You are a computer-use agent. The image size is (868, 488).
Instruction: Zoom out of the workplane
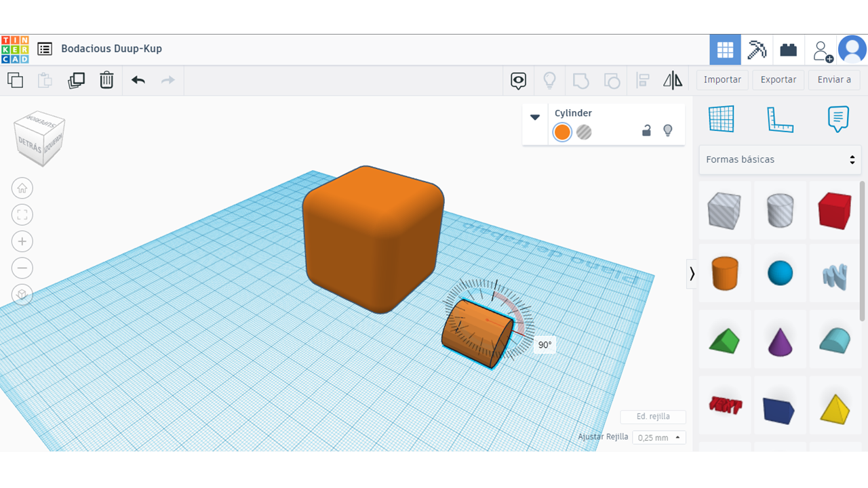coord(22,268)
